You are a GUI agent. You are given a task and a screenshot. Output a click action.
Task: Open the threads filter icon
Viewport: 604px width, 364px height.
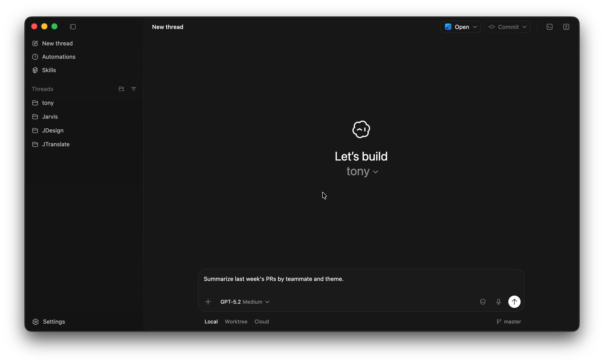tap(134, 89)
